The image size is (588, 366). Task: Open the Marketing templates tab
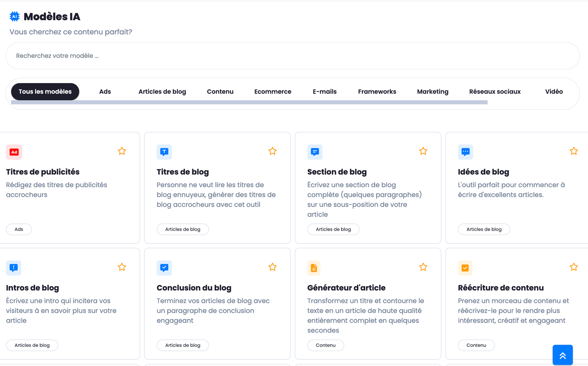tap(433, 92)
